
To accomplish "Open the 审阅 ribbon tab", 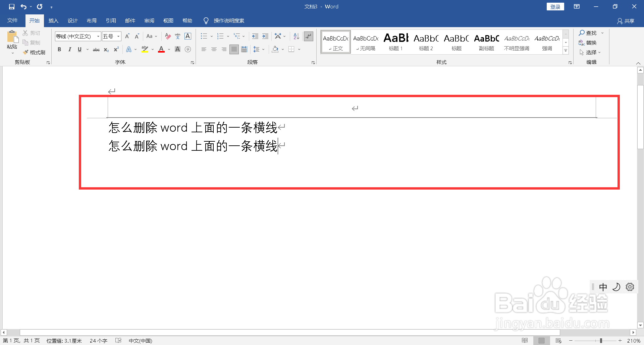I will tap(149, 20).
